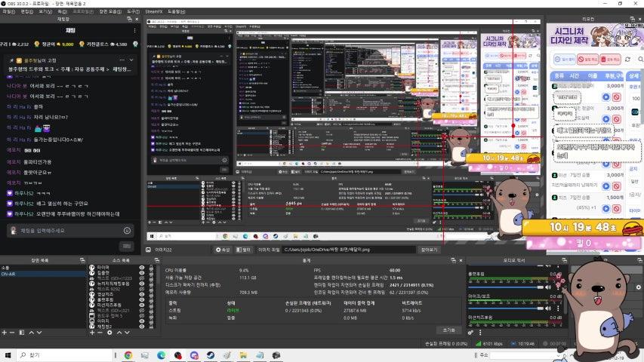Open advanced audio properties gear in mixer

[x=470, y=332]
